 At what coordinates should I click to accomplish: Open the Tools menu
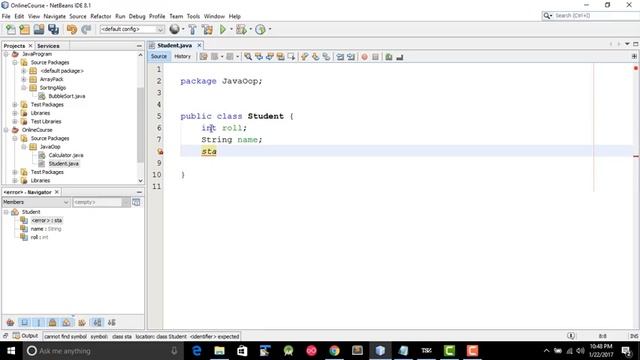193,16
